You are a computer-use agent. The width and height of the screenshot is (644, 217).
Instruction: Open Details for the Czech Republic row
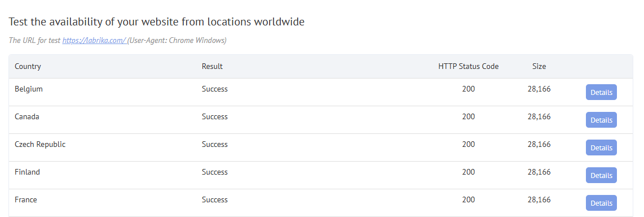[x=601, y=147]
